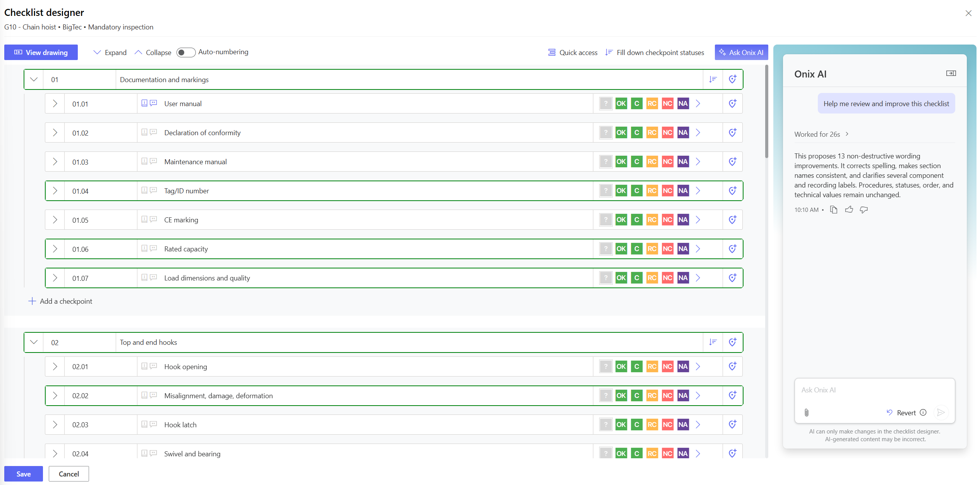980x485 pixels.
Task: Click AI assist icon on Load dimensions and quality row
Action: pos(733,278)
